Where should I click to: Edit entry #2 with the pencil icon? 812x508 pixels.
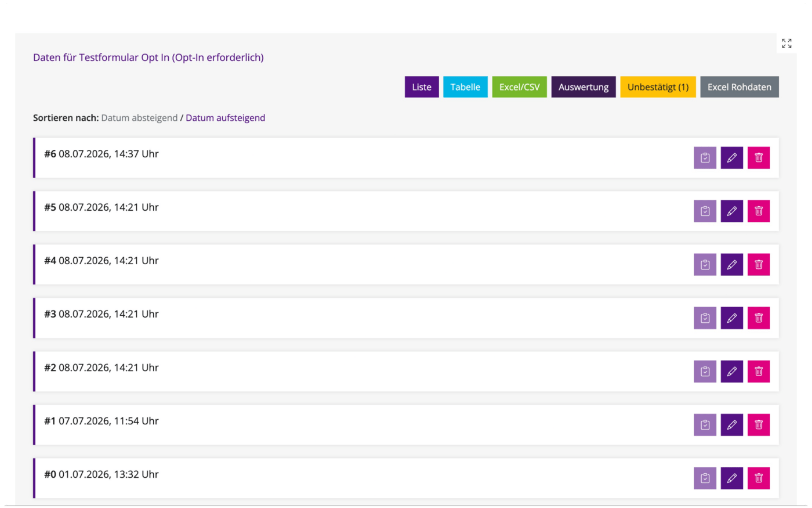(x=731, y=372)
